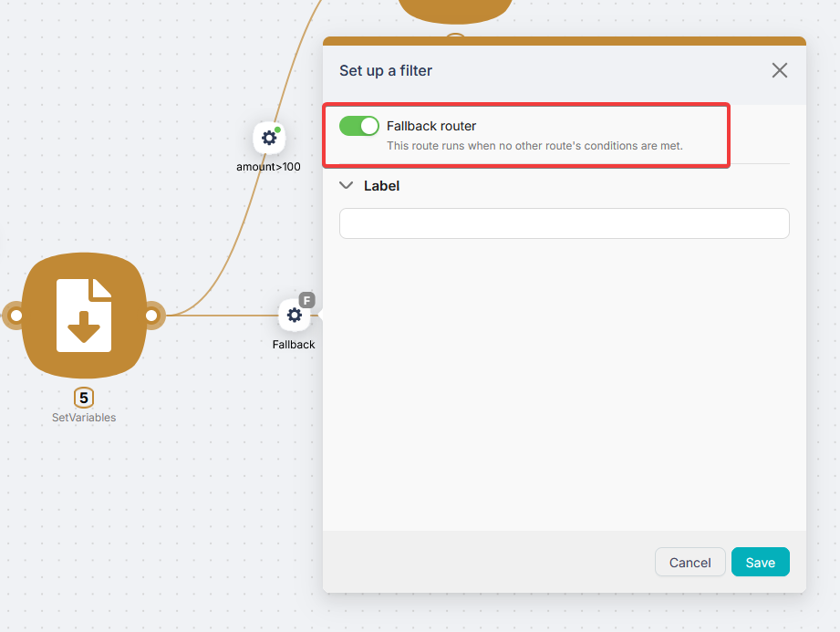This screenshot has width=840, height=632.
Task: Click inside the empty Label text field
Action: pos(564,223)
